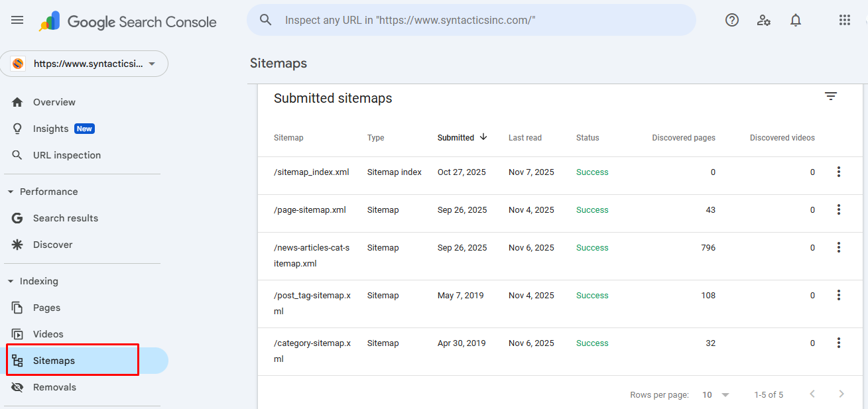Collapse the Indexing section
868x409 pixels.
click(11, 281)
